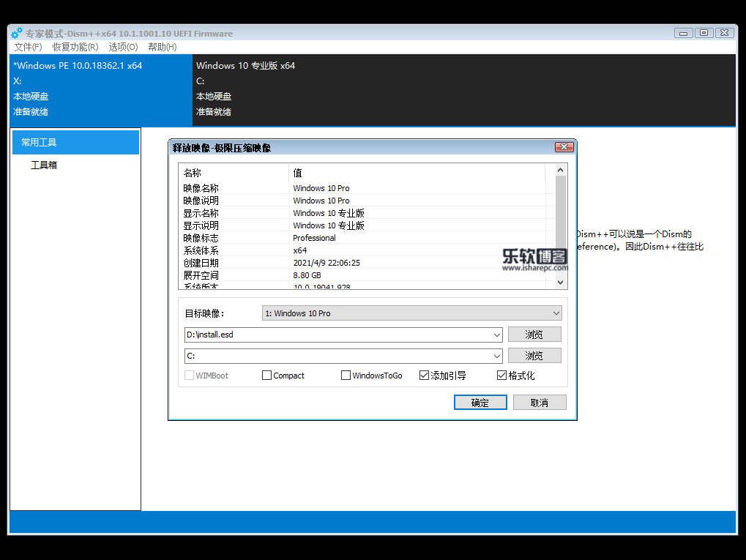This screenshot has width=746, height=560.
Task: Uncheck the 添加引导 checkbox
Action: (x=424, y=376)
